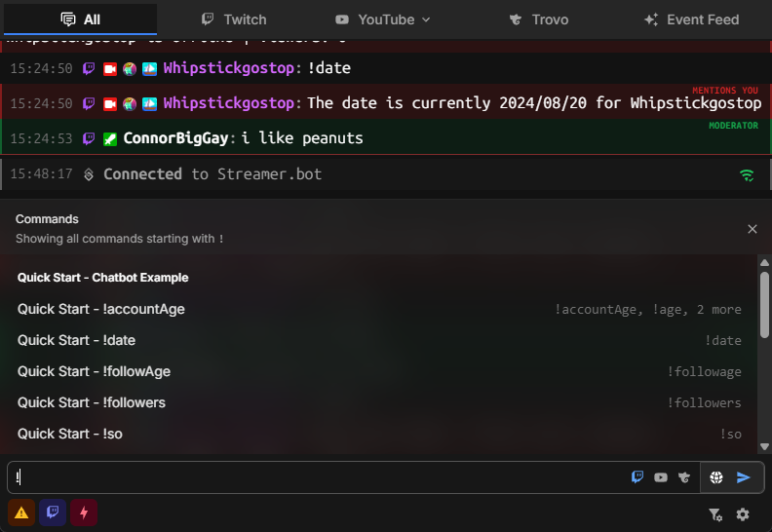The image size is (772, 532).
Task: Click the commands list scroll up arrow
Action: (x=764, y=262)
